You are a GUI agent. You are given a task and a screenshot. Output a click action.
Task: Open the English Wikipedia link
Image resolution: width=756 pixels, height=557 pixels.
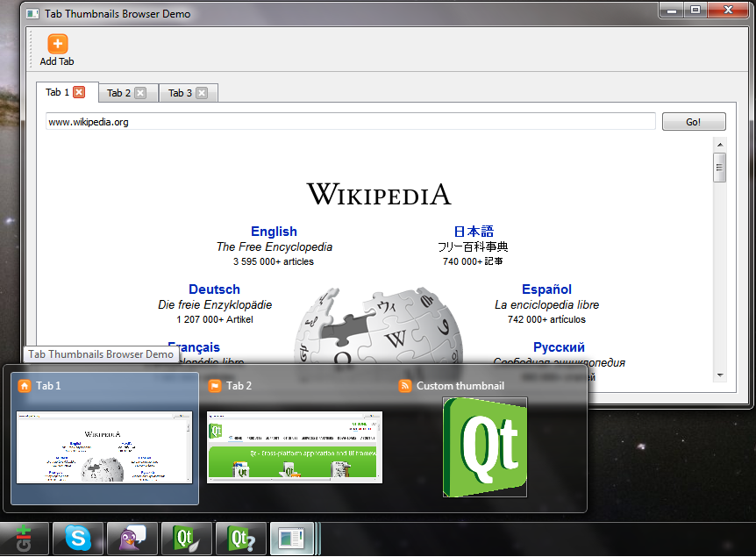click(274, 231)
